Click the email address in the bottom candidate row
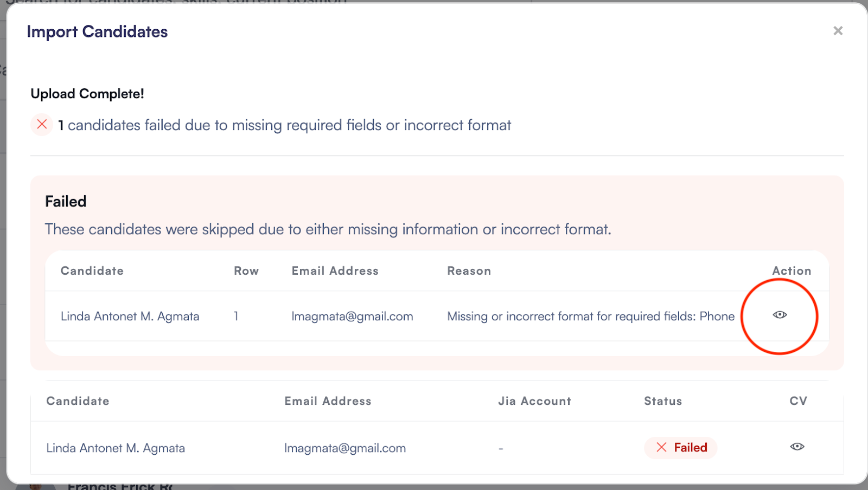 345,448
